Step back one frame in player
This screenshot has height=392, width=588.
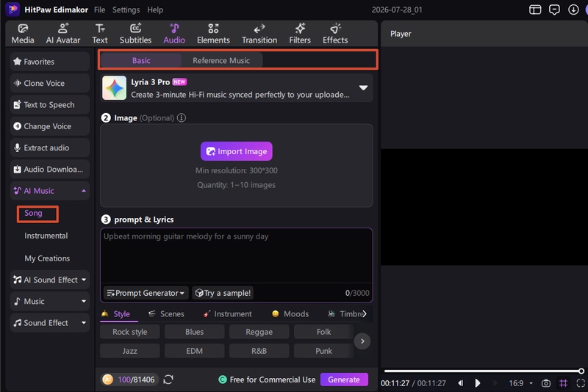[461, 383]
